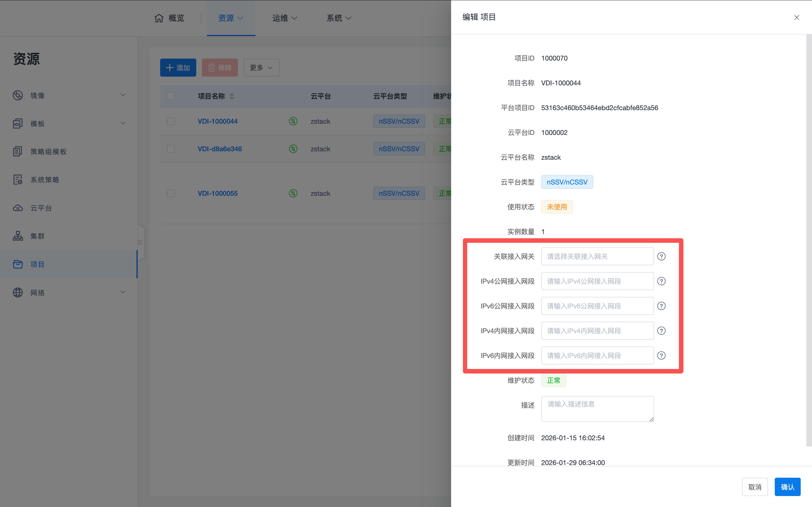This screenshot has height=507, width=812.
Task: Open 云平台 in the sidebar
Action: pyautogui.click(x=41, y=208)
